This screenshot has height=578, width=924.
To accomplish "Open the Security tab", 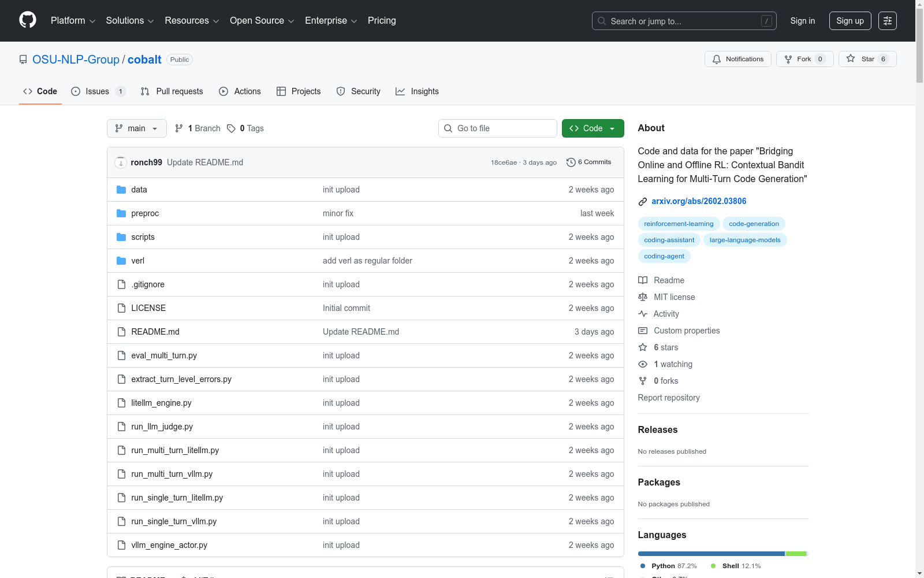I will [359, 91].
